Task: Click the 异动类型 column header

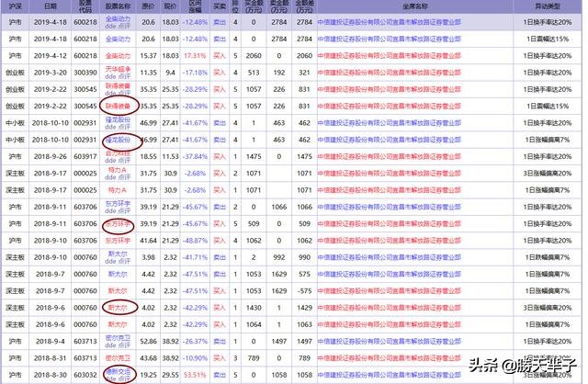Action: coord(548,6)
